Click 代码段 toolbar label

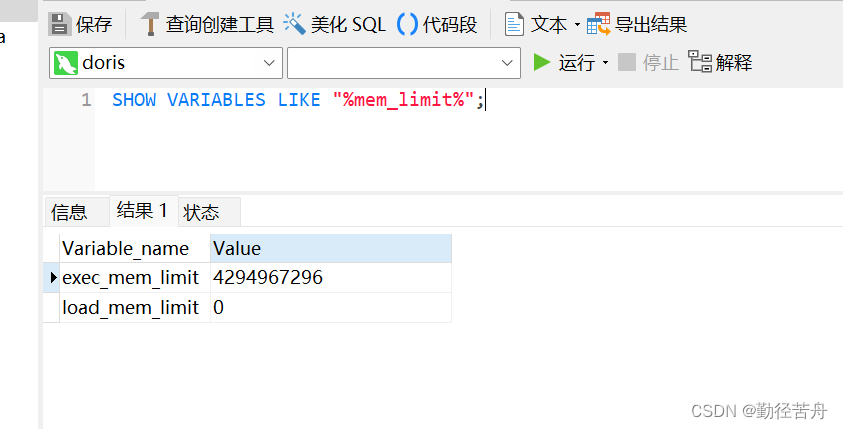[x=450, y=25]
